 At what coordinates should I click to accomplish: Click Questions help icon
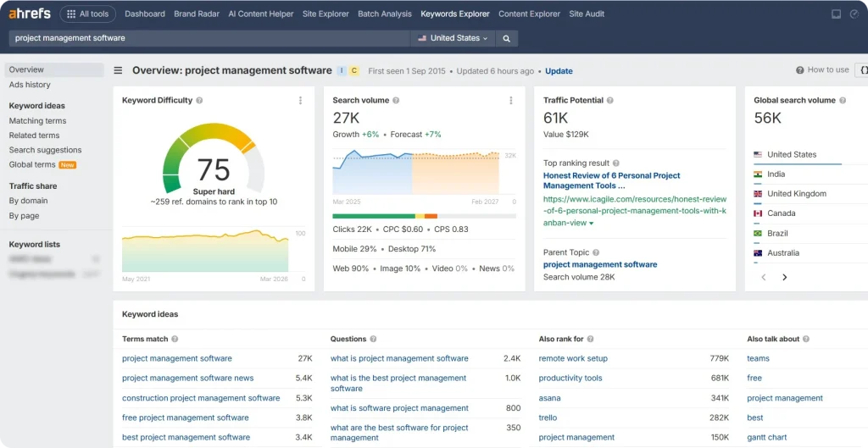373,339
